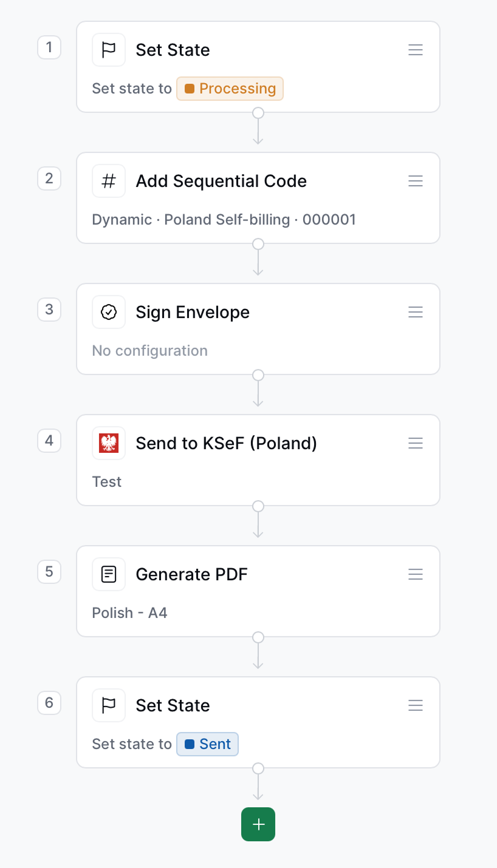Open the Sent state selector

(207, 744)
